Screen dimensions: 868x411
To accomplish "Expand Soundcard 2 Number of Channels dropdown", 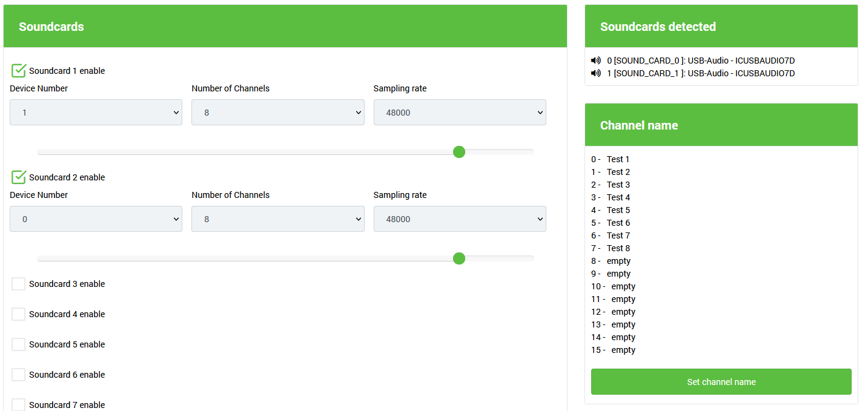I will 277,219.
